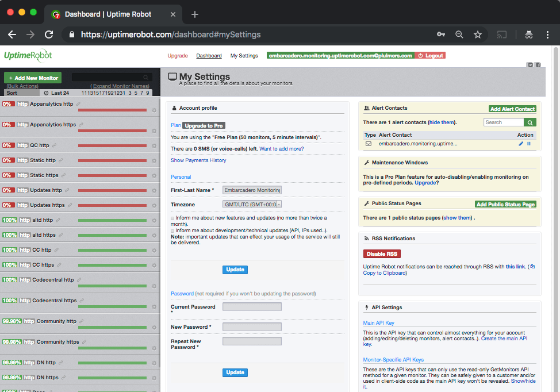This screenshot has width=560, height=392.
Task: Click the link icon next to QC http
Action: [55, 145]
